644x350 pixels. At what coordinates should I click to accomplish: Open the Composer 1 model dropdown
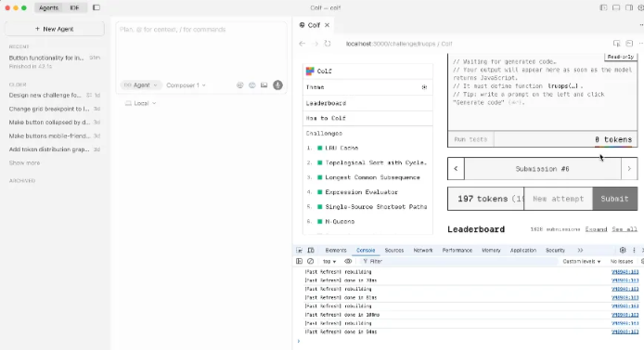(x=186, y=85)
